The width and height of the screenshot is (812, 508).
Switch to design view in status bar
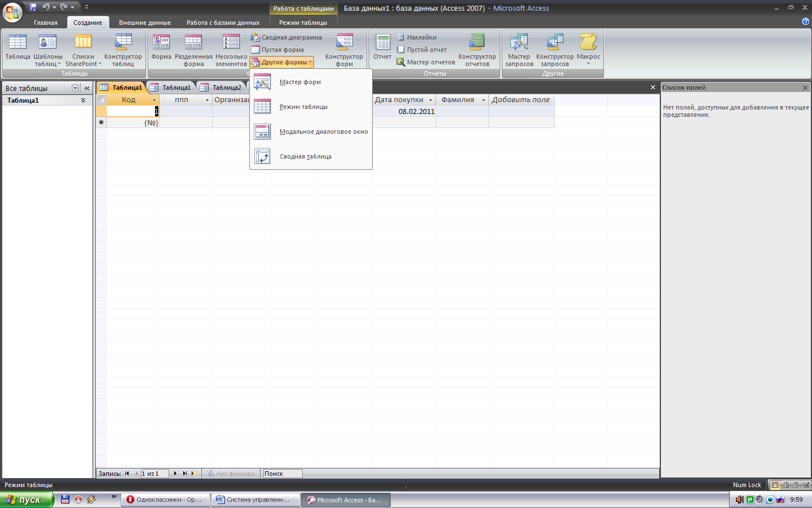[806, 485]
